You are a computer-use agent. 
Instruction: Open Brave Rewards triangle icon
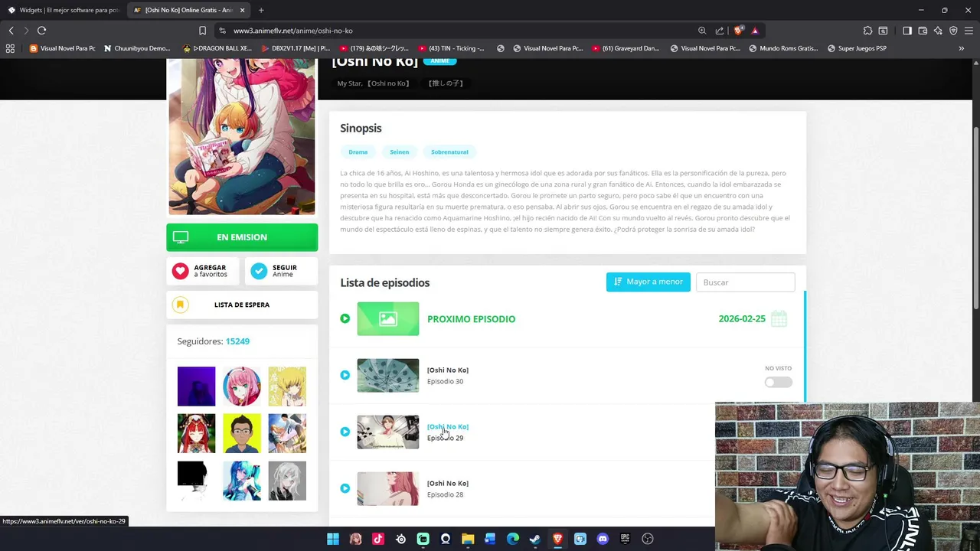[755, 31]
